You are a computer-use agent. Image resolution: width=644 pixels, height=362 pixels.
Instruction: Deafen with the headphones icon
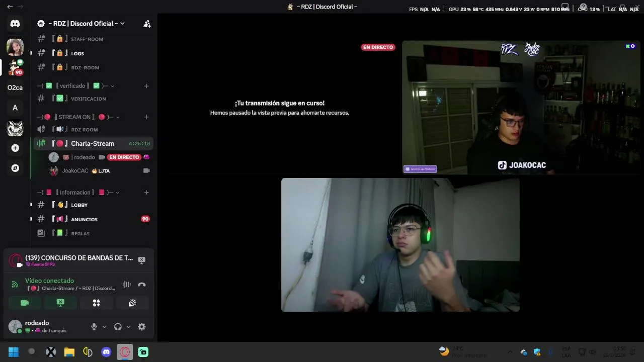[x=118, y=327]
